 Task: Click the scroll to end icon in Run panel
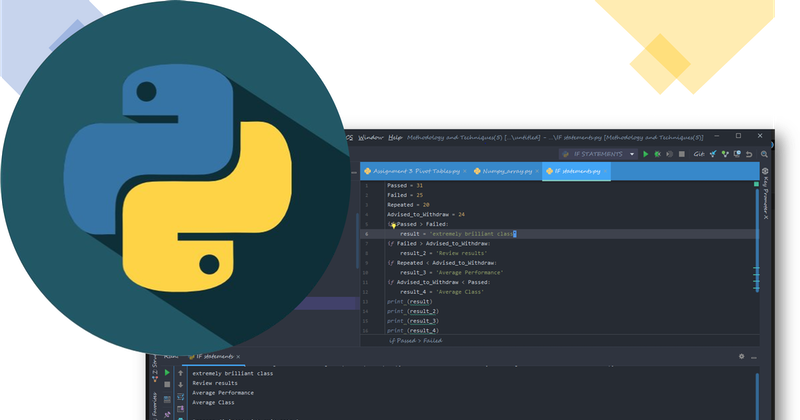[x=180, y=409]
